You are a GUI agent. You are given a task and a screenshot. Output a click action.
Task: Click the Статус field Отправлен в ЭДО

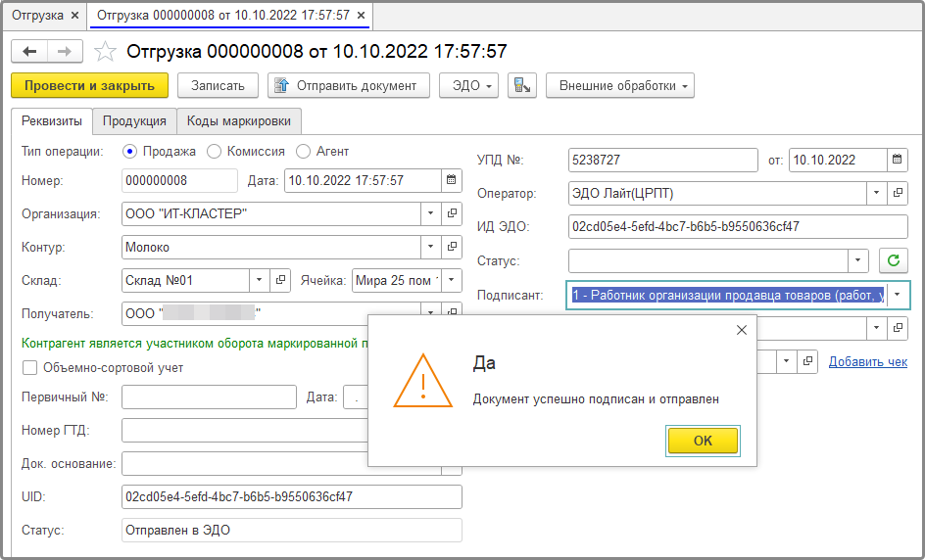click(x=292, y=530)
